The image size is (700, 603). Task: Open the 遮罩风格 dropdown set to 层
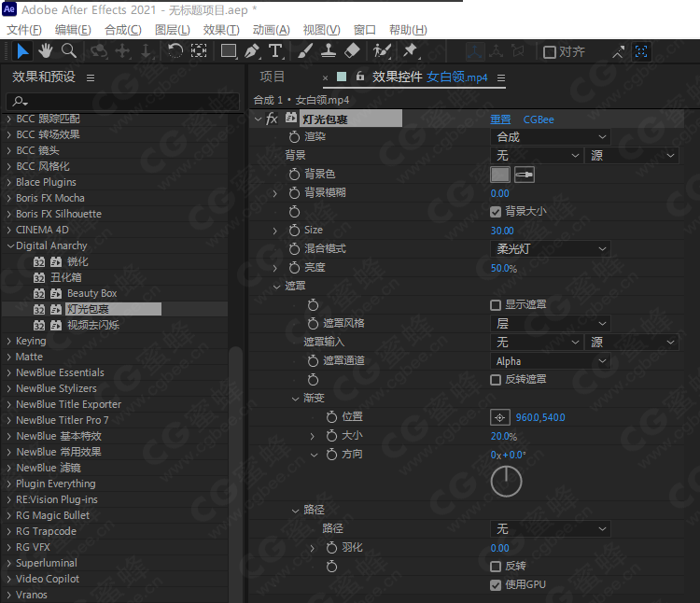pos(551,324)
